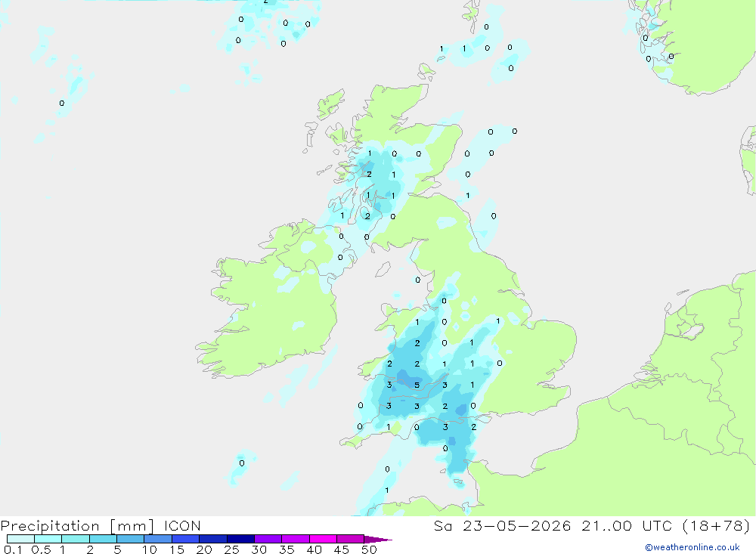Click the '45' legend scale label
The height and width of the screenshot is (554, 756).
(342, 549)
